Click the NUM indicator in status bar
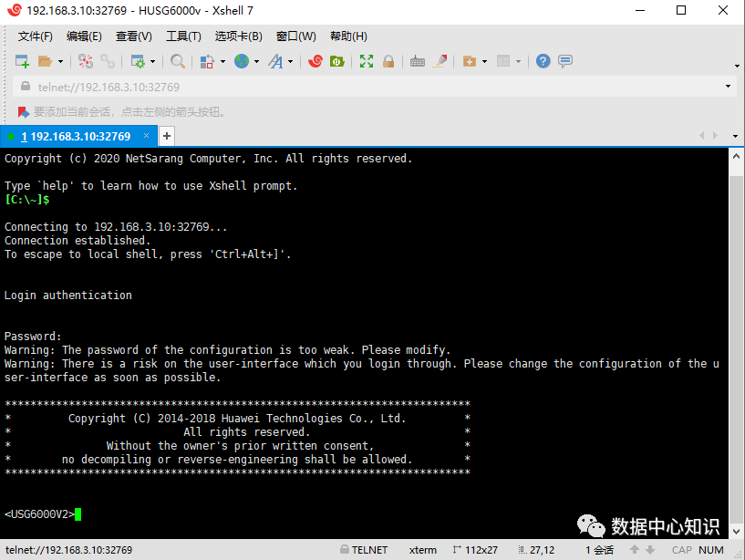 tap(711, 550)
